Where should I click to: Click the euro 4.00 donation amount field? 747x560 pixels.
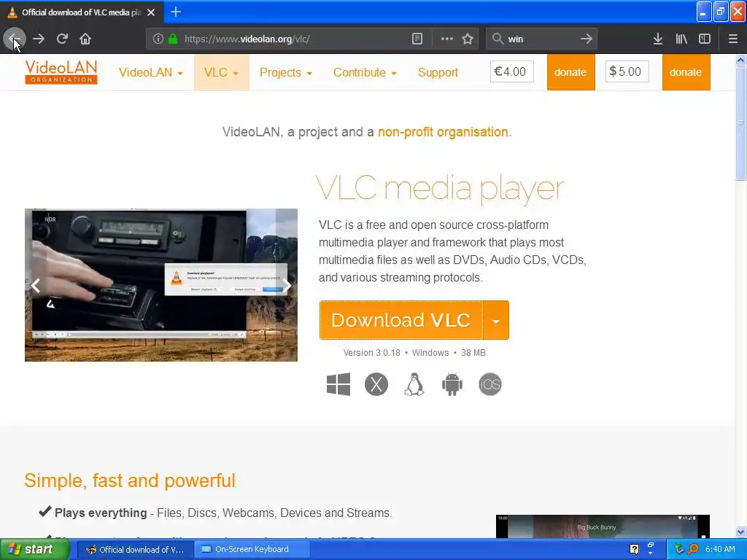pos(511,71)
